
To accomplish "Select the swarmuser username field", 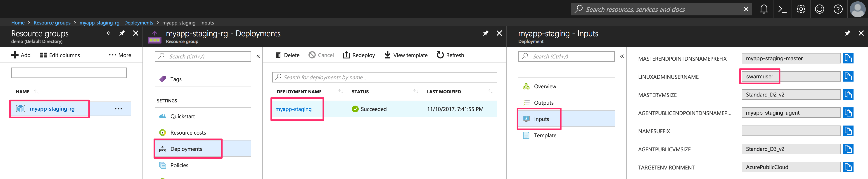I will [x=791, y=77].
